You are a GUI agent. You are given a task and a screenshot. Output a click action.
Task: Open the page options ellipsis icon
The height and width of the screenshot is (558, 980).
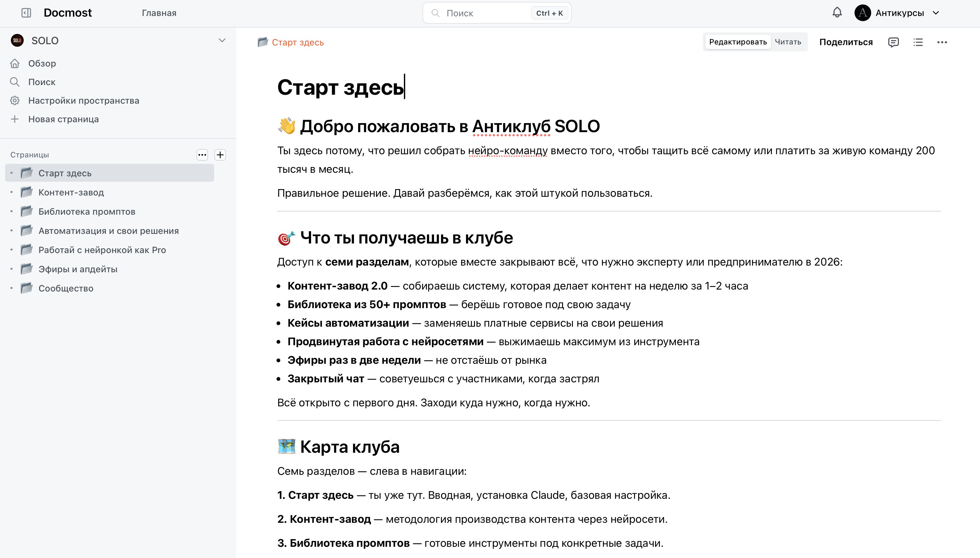[943, 42]
